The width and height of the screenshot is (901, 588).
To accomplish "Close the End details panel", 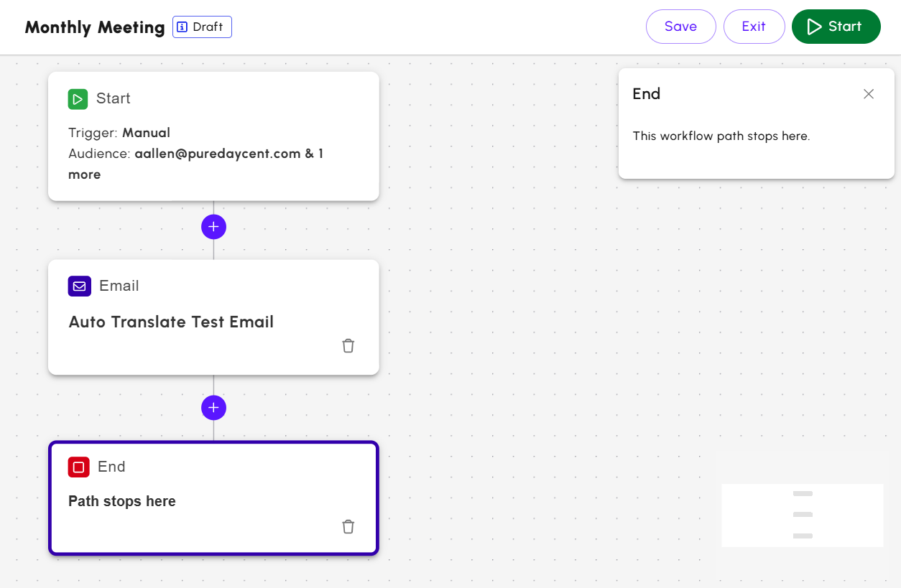I will tap(869, 94).
